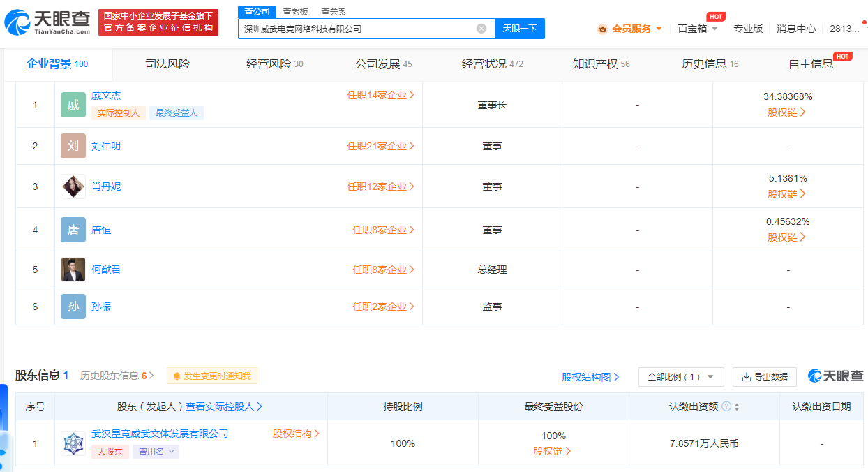Open the 经营风险 30 tab

(x=275, y=64)
